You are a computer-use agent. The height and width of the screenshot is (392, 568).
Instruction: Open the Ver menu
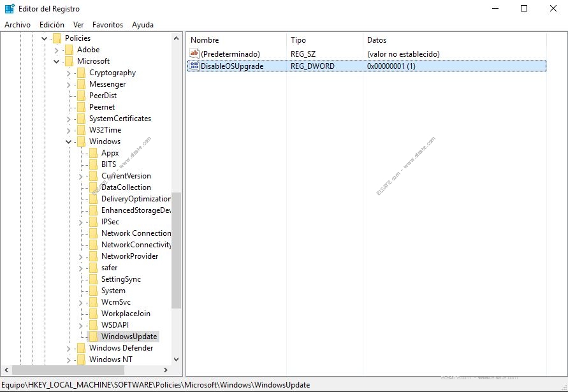coord(78,25)
